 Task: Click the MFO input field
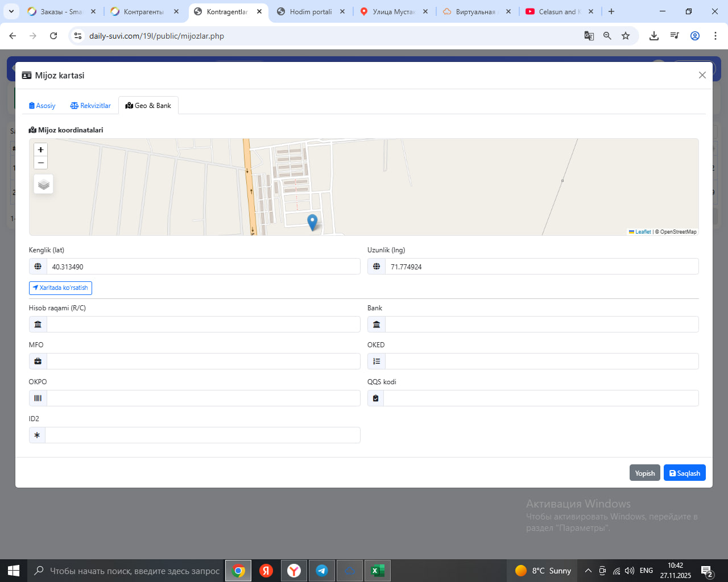pos(203,361)
